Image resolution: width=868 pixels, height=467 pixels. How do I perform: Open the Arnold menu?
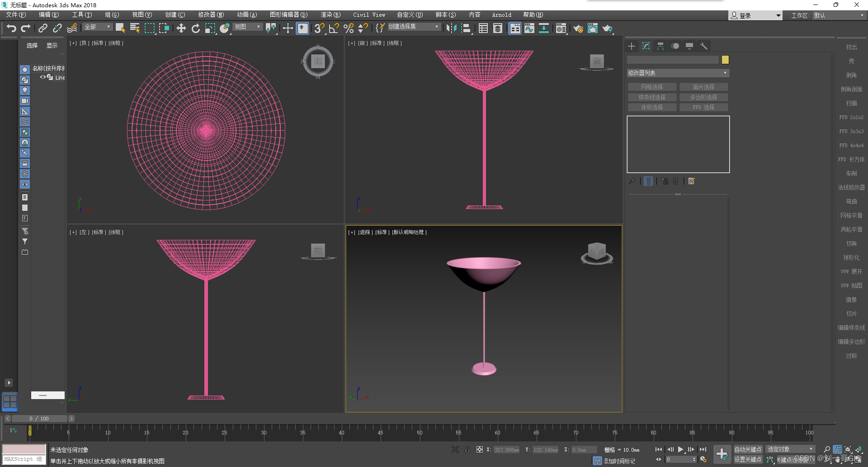coord(502,15)
